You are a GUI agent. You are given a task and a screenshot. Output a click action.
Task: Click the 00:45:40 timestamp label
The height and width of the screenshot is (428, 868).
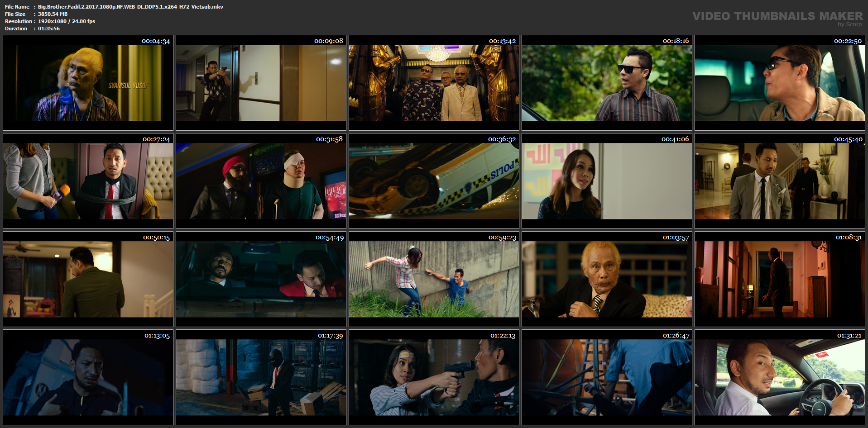[x=848, y=139]
